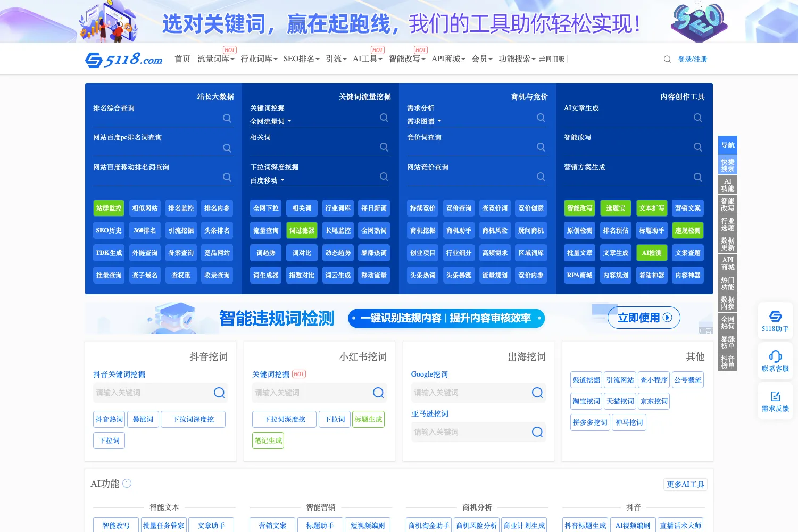Click the 站群监控 green tag button
Viewport: 798px width, 532px height.
point(109,208)
